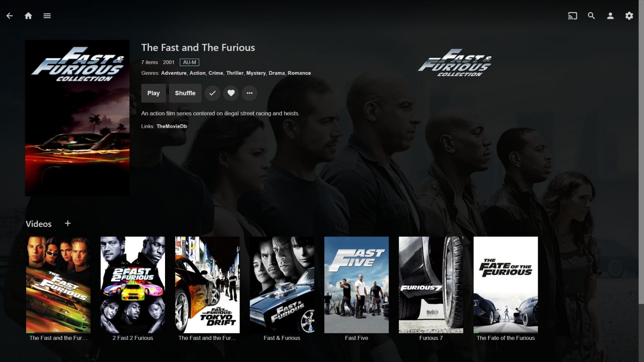Click the Cast to device icon
Image resolution: width=644 pixels, height=362 pixels.
[x=572, y=16]
